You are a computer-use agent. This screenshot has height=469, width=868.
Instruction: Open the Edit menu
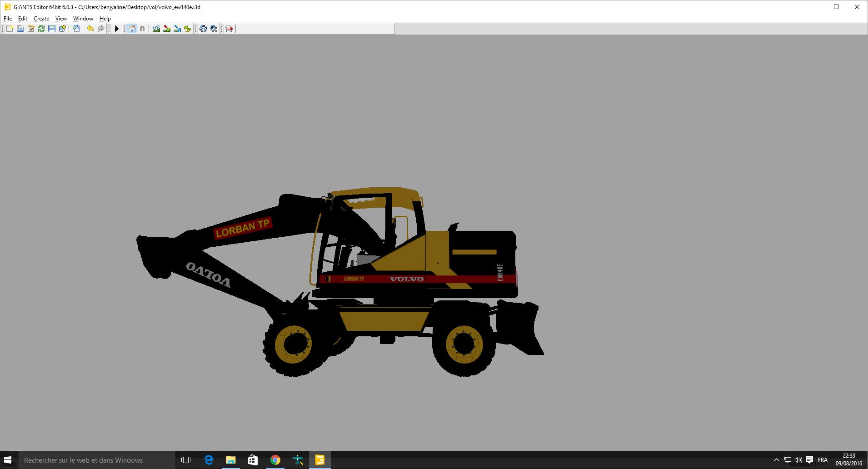[23, 19]
